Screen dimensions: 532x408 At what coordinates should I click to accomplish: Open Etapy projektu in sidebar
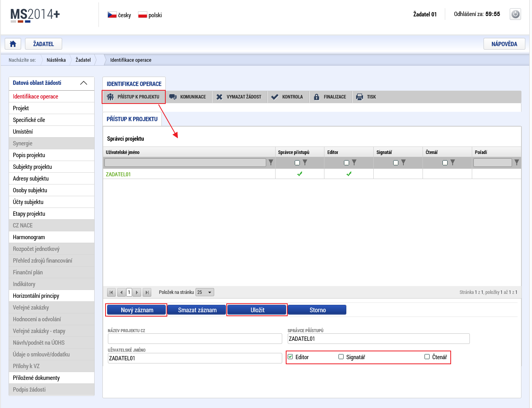tap(52, 214)
